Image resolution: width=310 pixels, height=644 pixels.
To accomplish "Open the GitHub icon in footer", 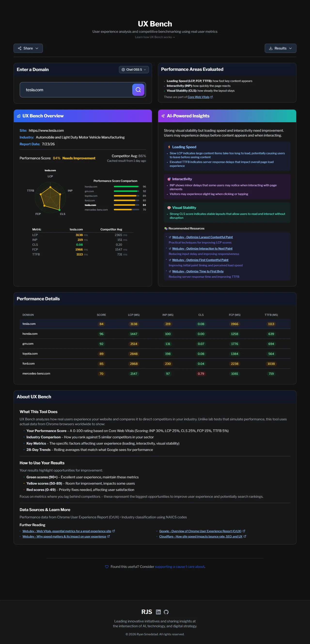I will (166, 612).
